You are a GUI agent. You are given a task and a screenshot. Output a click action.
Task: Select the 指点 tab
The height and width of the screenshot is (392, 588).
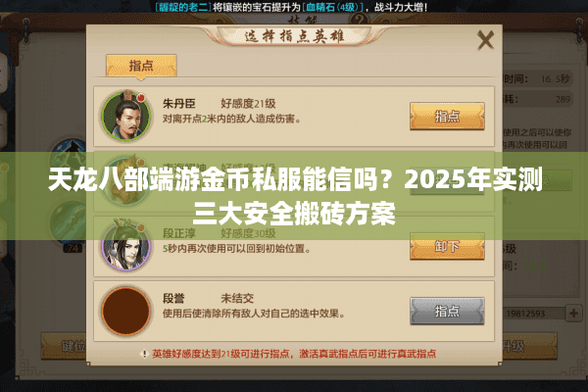(141, 66)
